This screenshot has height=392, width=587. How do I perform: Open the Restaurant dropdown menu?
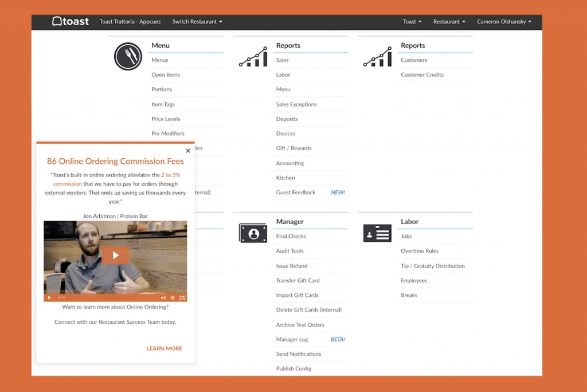click(x=449, y=22)
